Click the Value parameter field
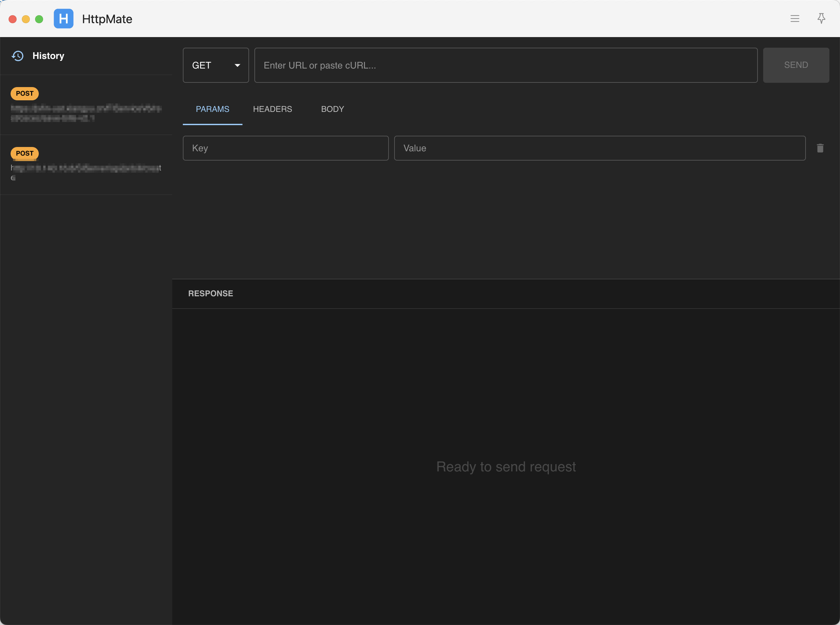 (x=599, y=148)
